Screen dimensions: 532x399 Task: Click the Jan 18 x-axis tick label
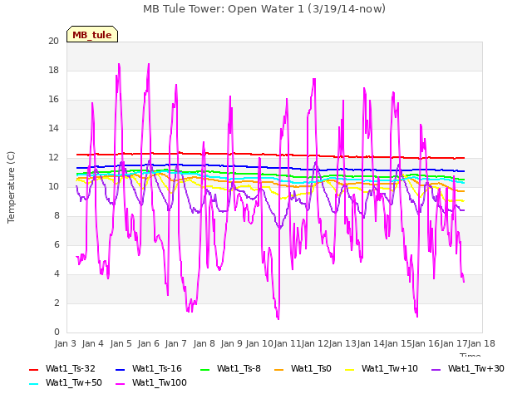coord(481,343)
